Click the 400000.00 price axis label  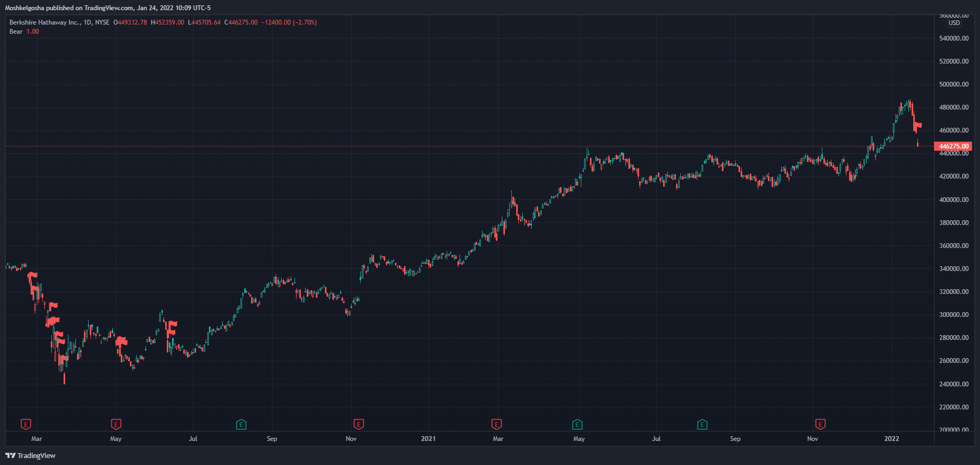tap(954, 200)
